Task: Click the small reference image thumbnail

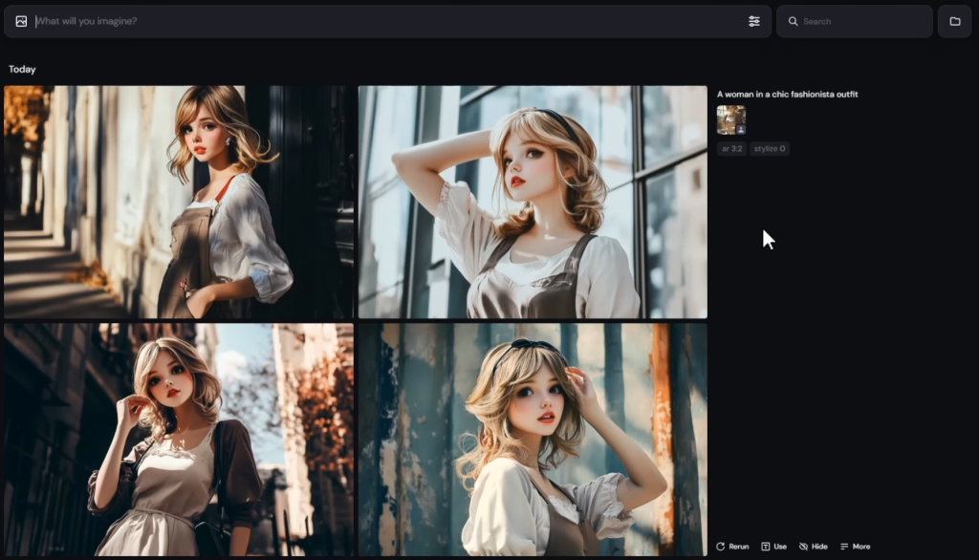Action: [x=729, y=118]
